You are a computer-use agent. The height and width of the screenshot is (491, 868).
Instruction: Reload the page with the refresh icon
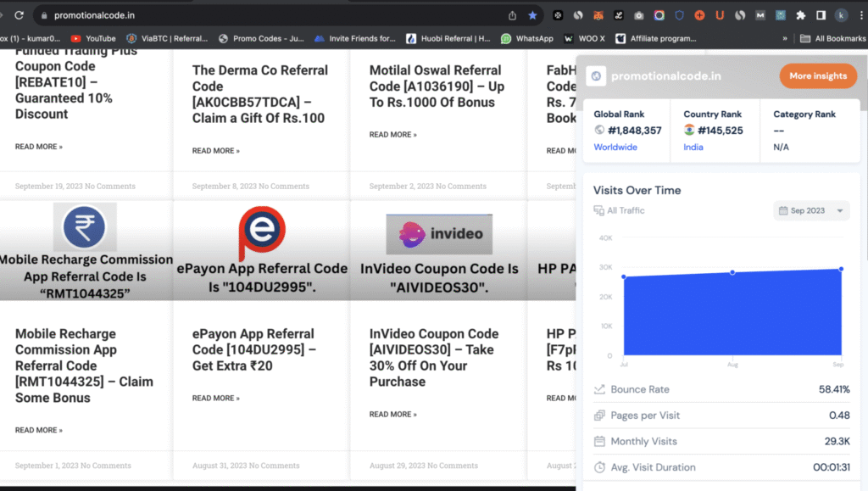[x=19, y=15]
